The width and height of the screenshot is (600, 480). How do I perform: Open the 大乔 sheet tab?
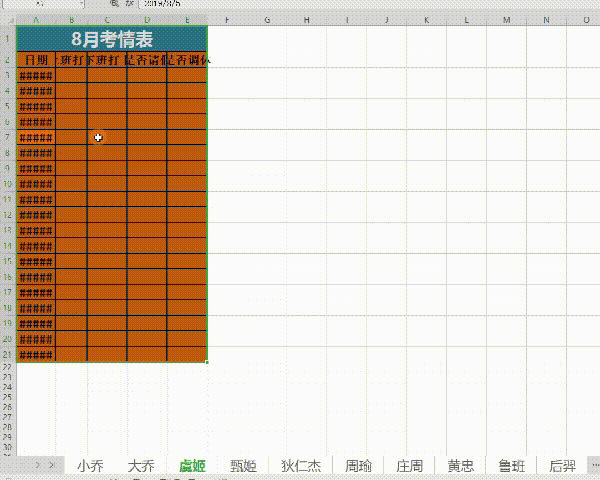pos(141,466)
